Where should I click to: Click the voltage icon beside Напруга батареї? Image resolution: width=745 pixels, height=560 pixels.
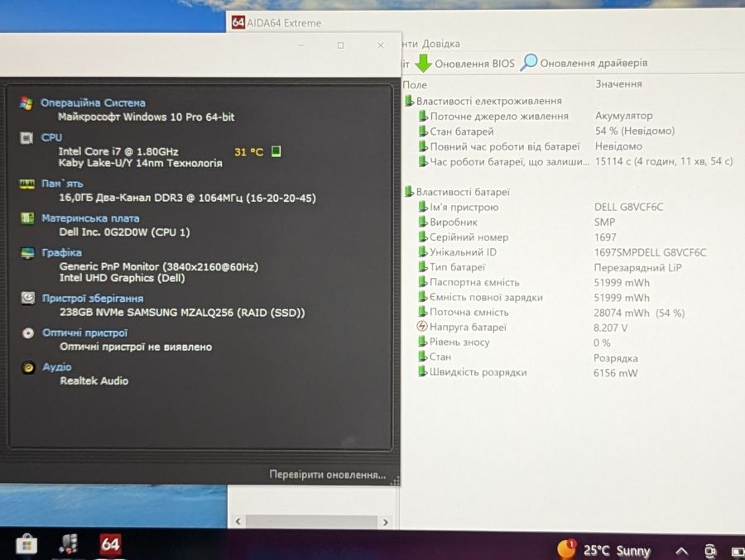(422, 326)
